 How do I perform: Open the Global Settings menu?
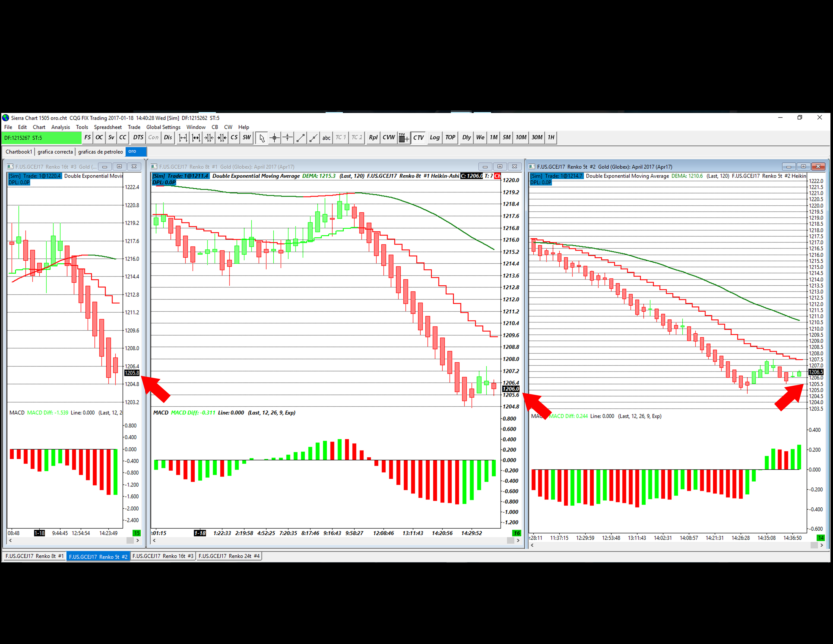(163, 128)
